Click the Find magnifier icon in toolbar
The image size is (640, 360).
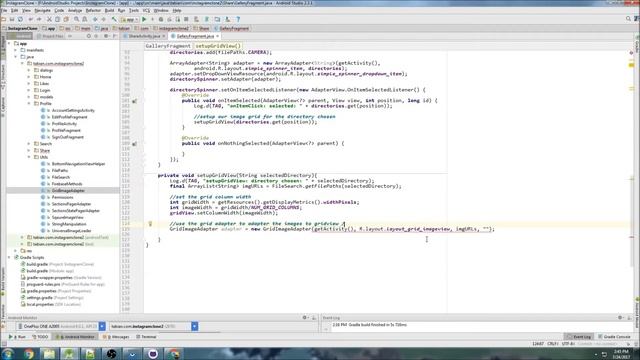point(76,19)
